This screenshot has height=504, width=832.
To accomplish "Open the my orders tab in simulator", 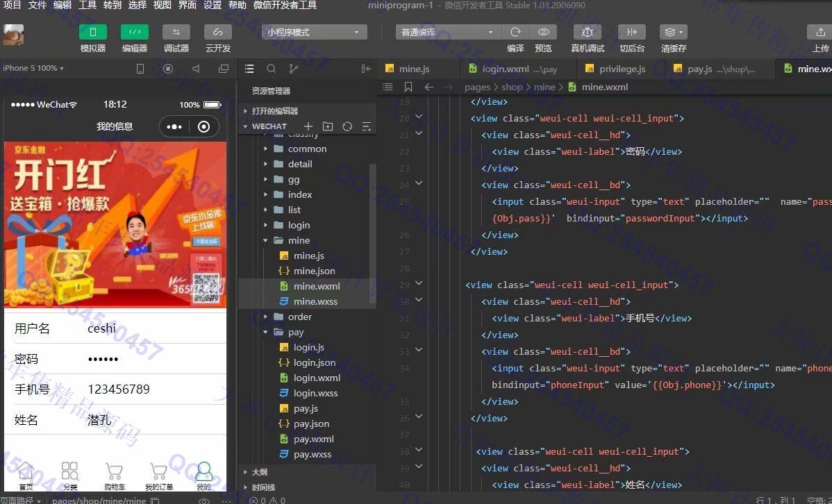I will [158, 476].
